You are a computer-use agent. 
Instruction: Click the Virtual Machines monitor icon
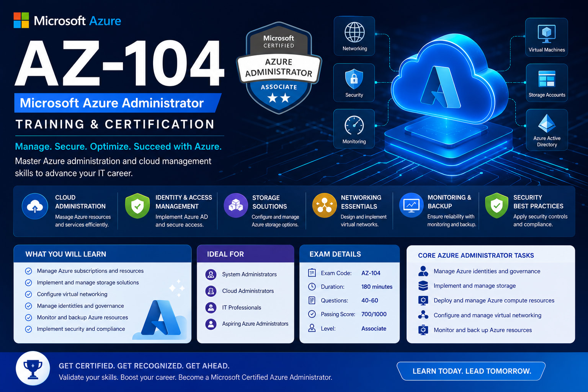pyautogui.click(x=547, y=34)
